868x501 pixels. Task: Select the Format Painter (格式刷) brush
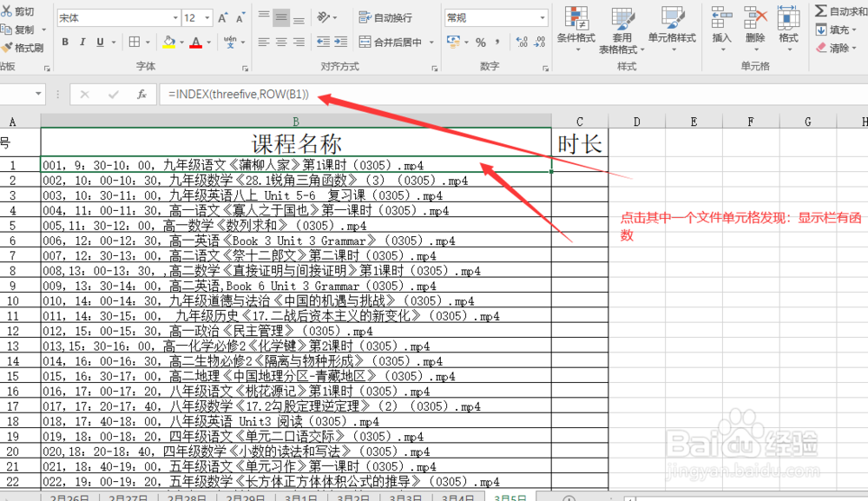(x=23, y=48)
